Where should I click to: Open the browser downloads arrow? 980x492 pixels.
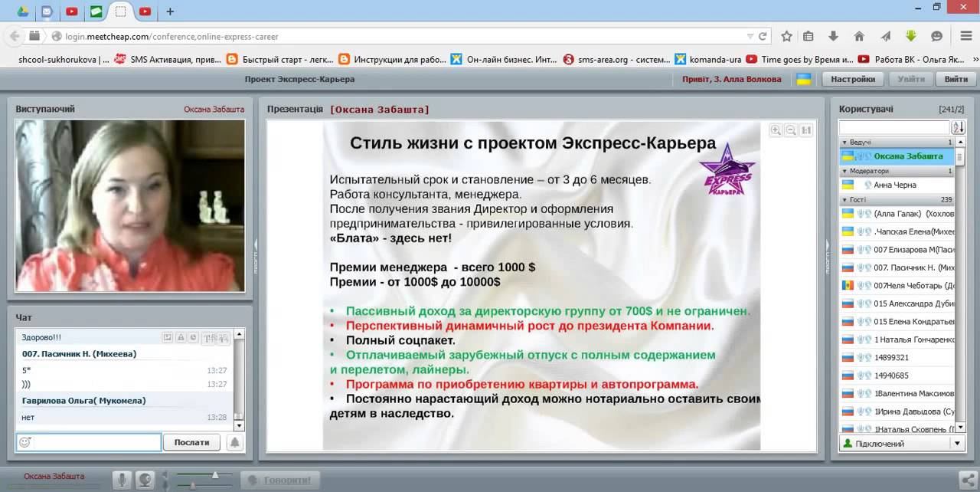pyautogui.click(x=834, y=36)
